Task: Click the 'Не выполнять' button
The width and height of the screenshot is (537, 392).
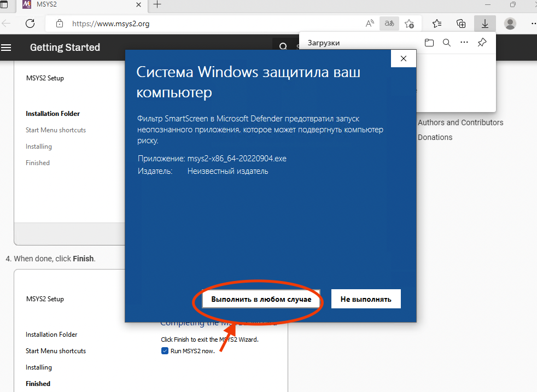Action: 366,299
